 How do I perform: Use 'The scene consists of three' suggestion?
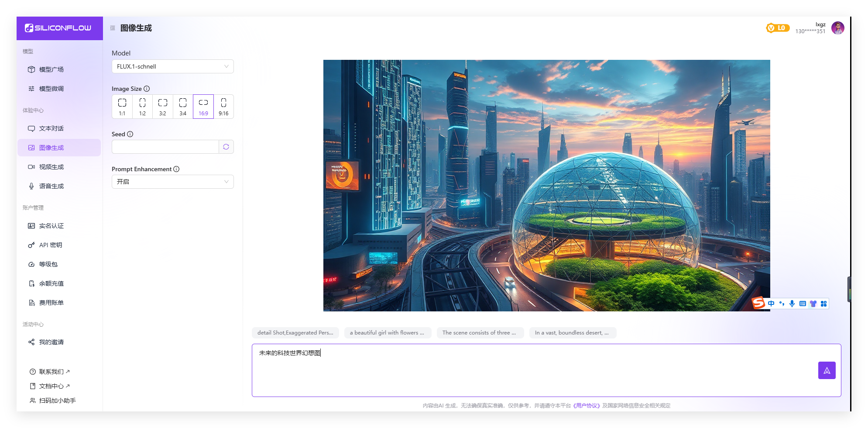click(480, 333)
